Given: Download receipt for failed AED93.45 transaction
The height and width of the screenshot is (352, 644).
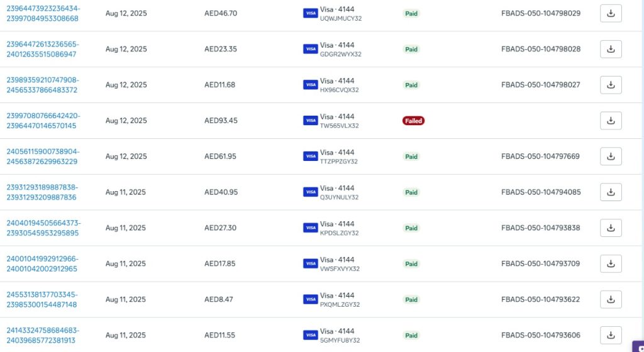Looking at the screenshot, I should (611, 121).
